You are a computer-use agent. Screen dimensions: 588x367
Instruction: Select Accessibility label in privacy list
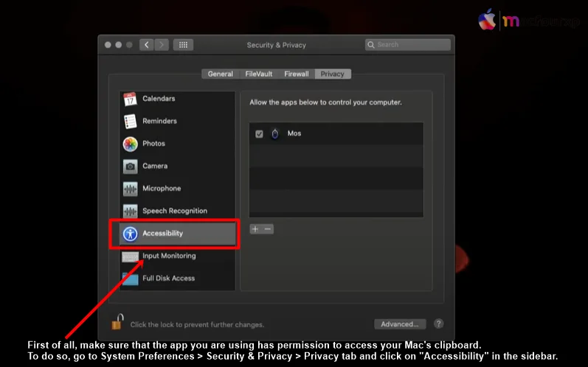(163, 234)
